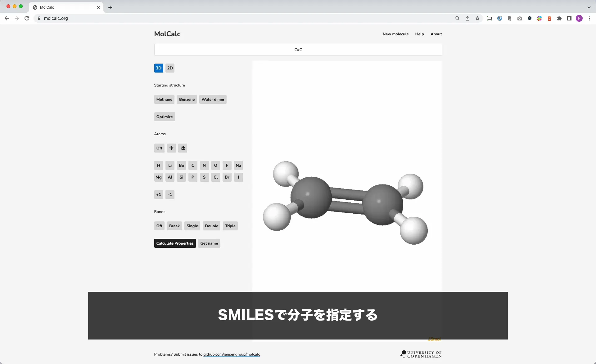Select Double bond mode
The width and height of the screenshot is (596, 364).
click(x=211, y=226)
